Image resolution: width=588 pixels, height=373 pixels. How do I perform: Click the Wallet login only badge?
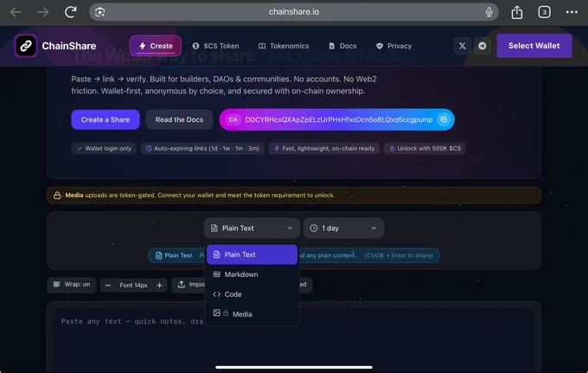pos(104,149)
